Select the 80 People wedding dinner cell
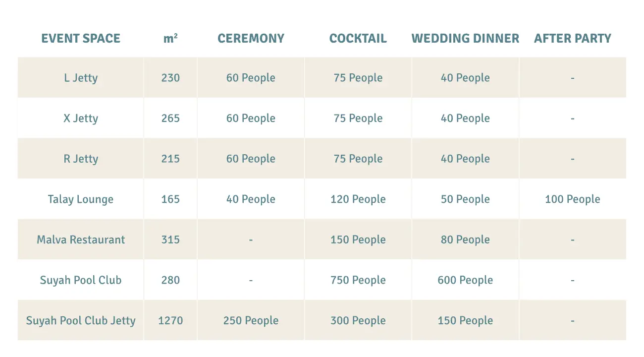The height and width of the screenshot is (357, 644). pyautogui.click(x=465, y=240)
